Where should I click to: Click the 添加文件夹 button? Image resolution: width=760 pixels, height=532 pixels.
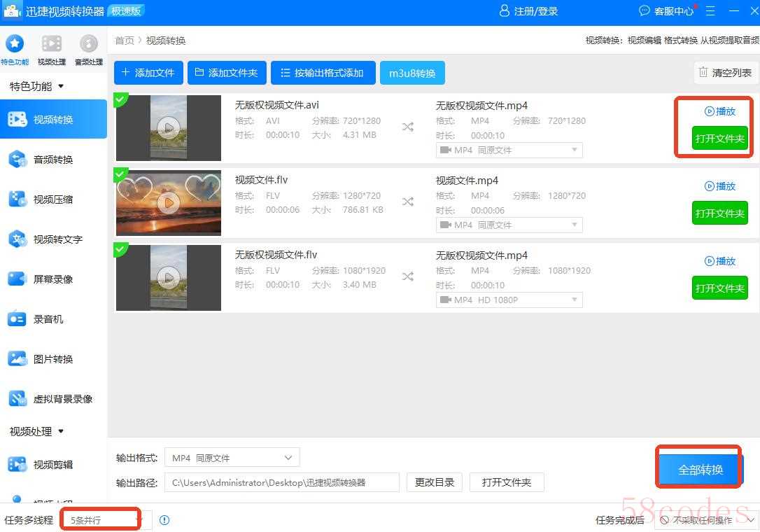226,73
